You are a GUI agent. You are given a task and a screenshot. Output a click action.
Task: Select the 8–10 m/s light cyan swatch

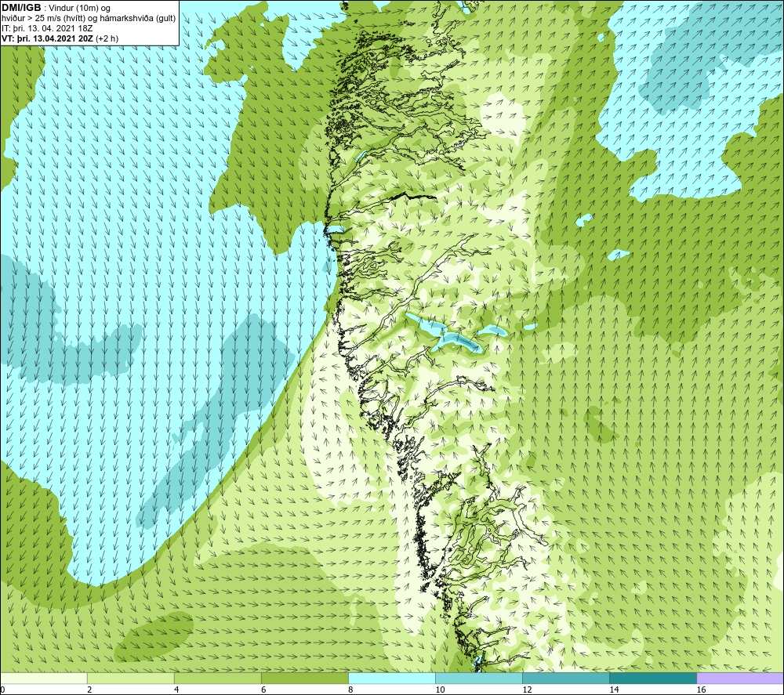[392, 678]
